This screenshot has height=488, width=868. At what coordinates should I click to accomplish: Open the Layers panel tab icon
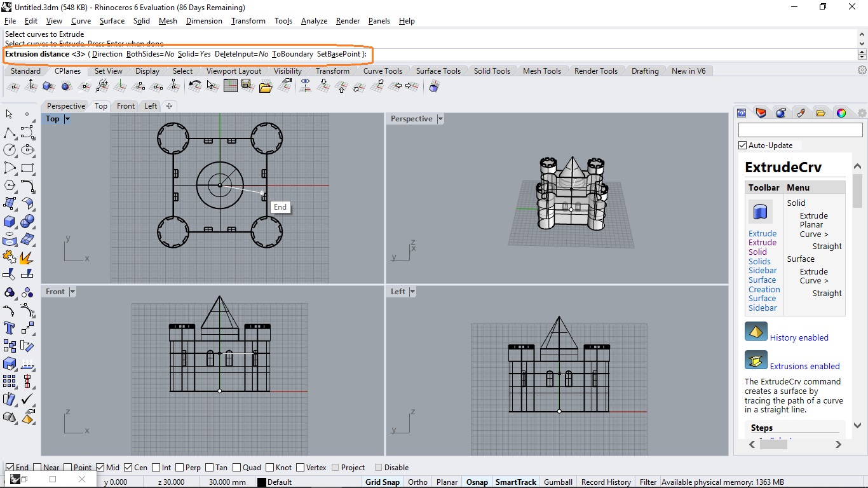pos(761,113)
